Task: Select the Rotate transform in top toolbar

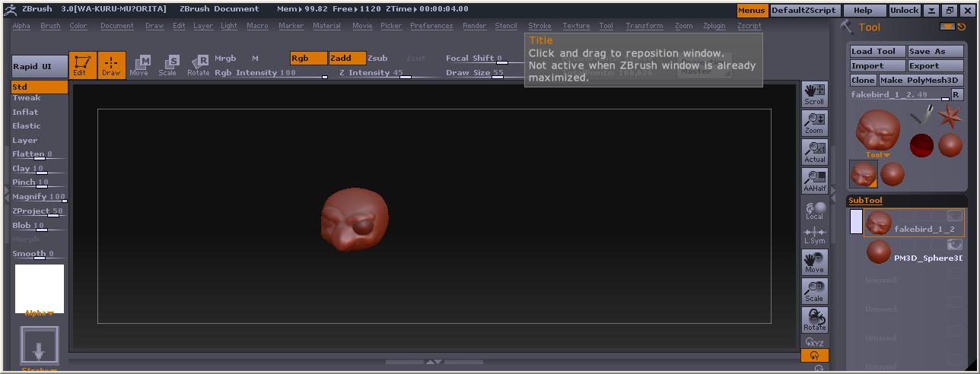Action: tap(199, 65)
